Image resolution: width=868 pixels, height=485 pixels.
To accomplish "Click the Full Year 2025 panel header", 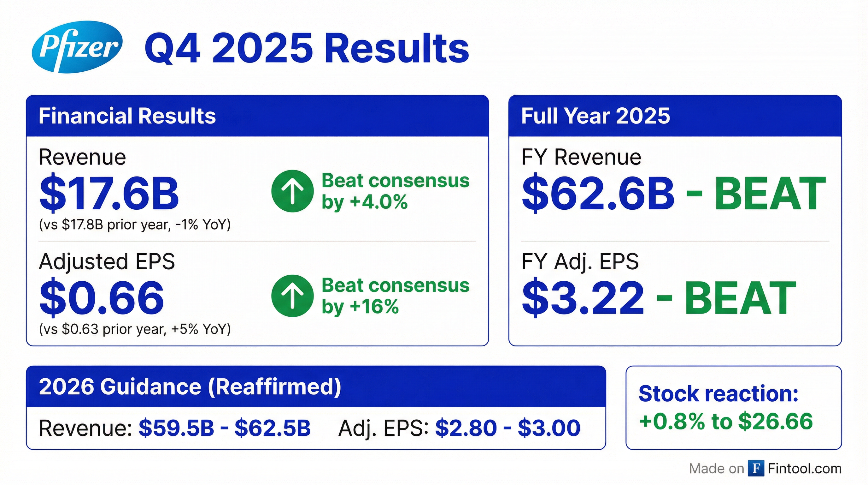I will click(675, 116).
